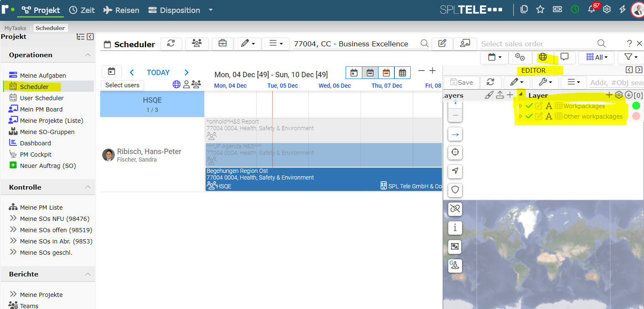
Task: Open the filter funnel dropdown
Action: (631, 57)
